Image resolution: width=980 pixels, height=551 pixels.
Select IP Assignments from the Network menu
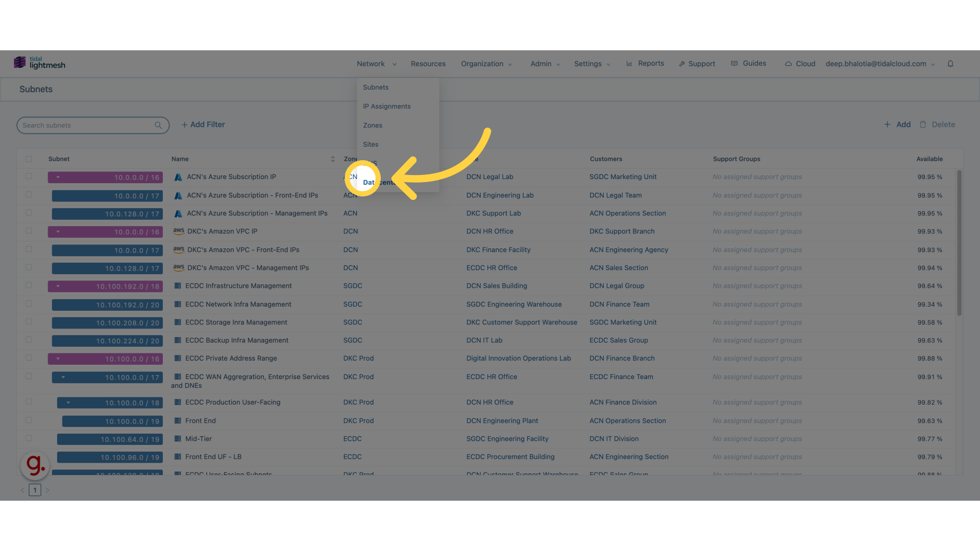click(x=386, y=106)
